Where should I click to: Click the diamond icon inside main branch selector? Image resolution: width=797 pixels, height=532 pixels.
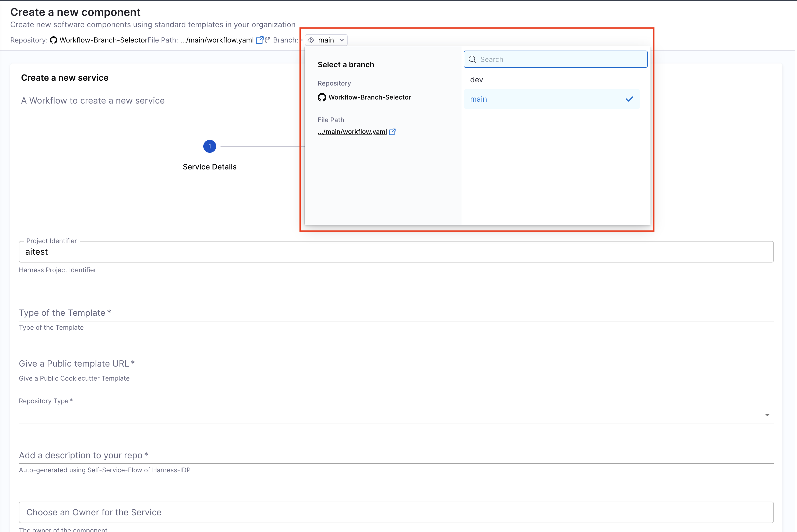pyautogui.click(x=311, y=40)
